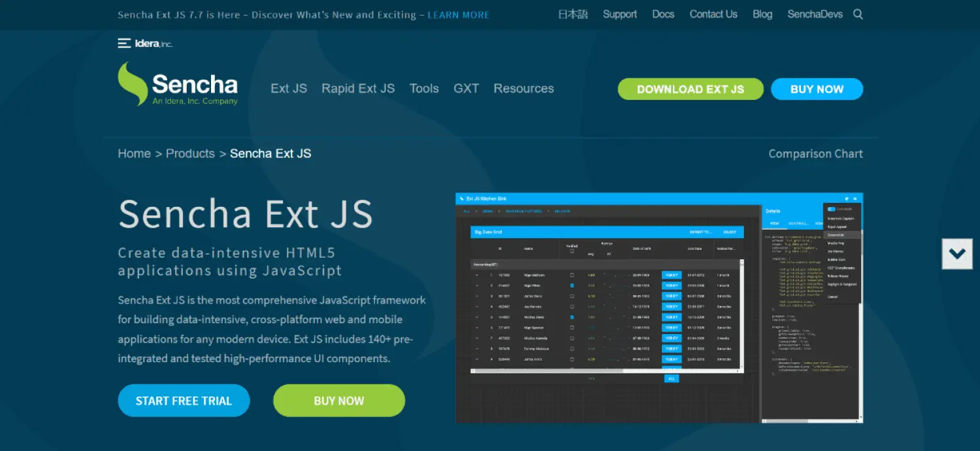Click the search icon in the top navigation bar
This screenshot has width=980, height=451.
click(857, 14)
